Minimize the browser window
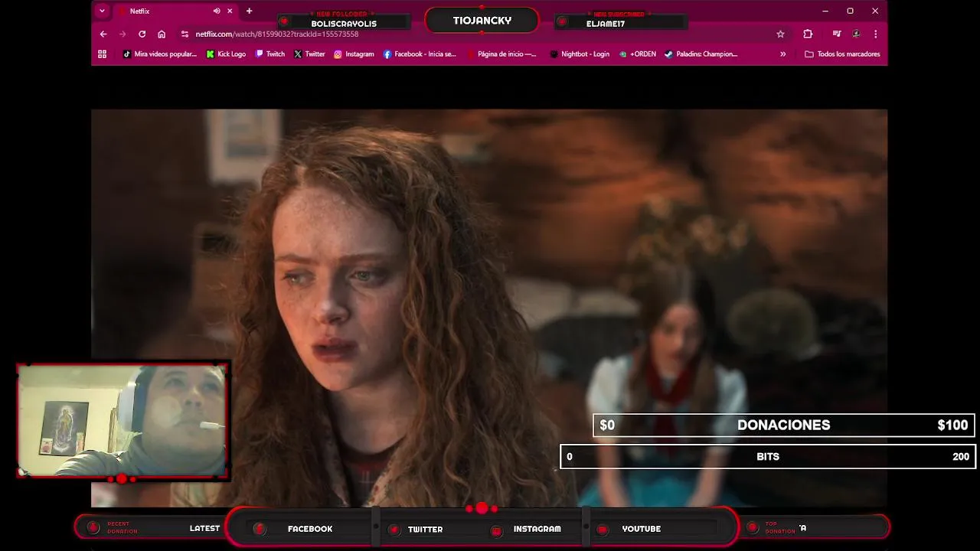 825,11
